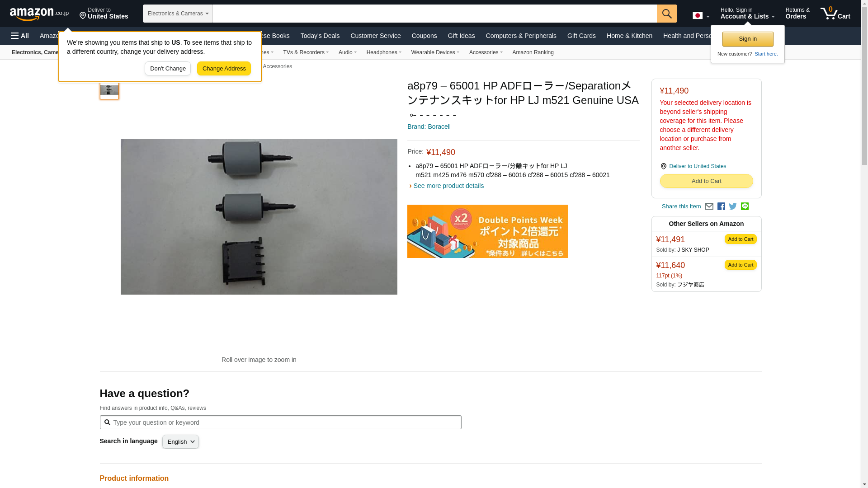Click the Brand: Boracell link
The height and width of the screenshot is (488, 868).
(x=429, y=127)
